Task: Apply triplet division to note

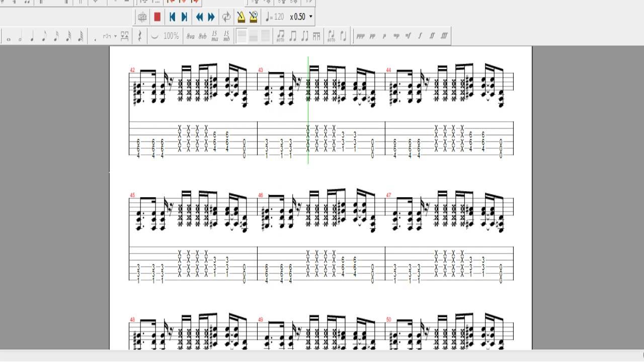Action: (x=107, y=36)
